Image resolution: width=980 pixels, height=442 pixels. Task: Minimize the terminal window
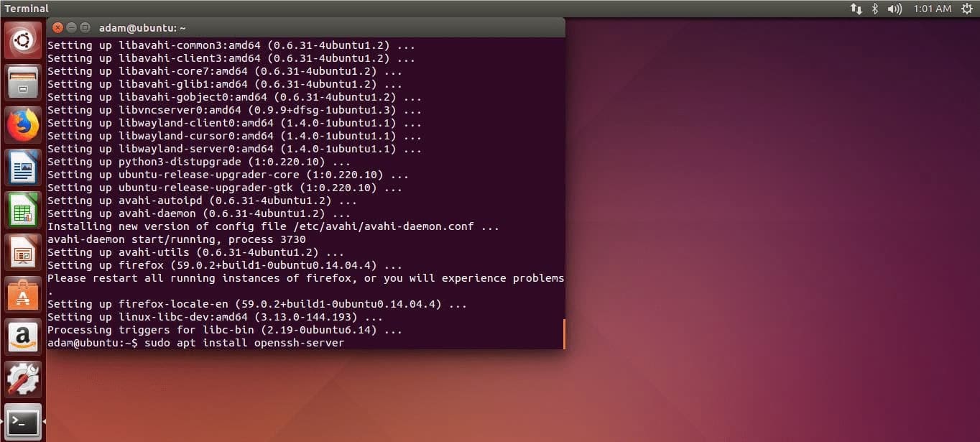[72, 27]
